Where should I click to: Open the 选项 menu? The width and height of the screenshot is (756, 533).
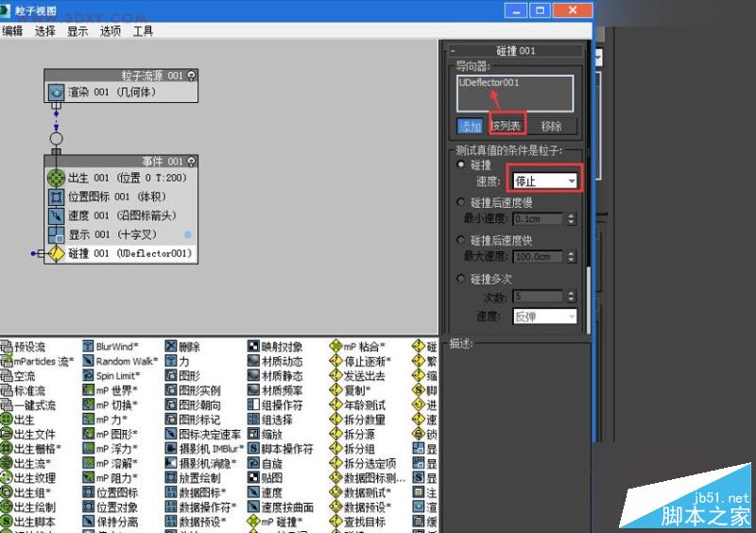pyautogui.click(x=111, y=31)
